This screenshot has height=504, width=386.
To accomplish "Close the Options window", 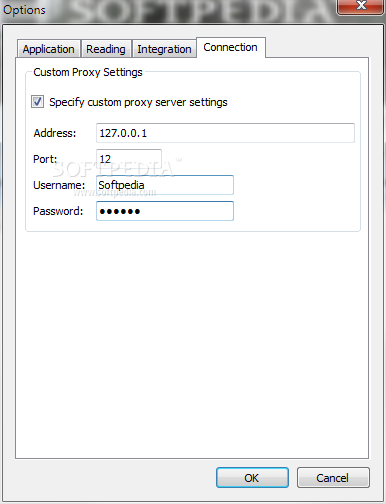I will (361, 6).
